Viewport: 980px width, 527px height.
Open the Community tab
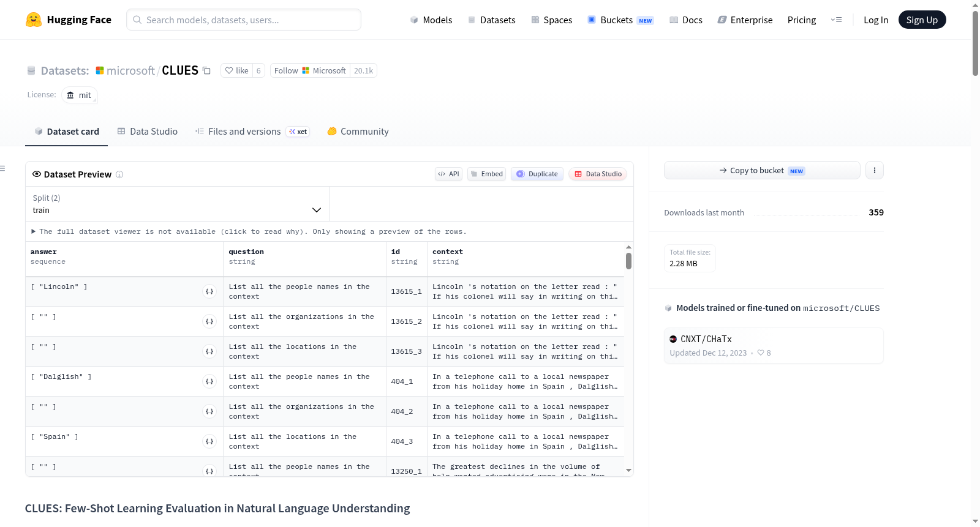coord(358,132)
